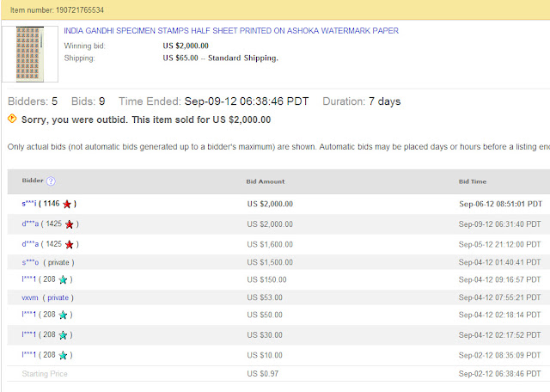The width and height of the screenshot is (550, 392).
Task: Open l***1 bidder link on the US $150.00 row
Action: click(28, 279)
